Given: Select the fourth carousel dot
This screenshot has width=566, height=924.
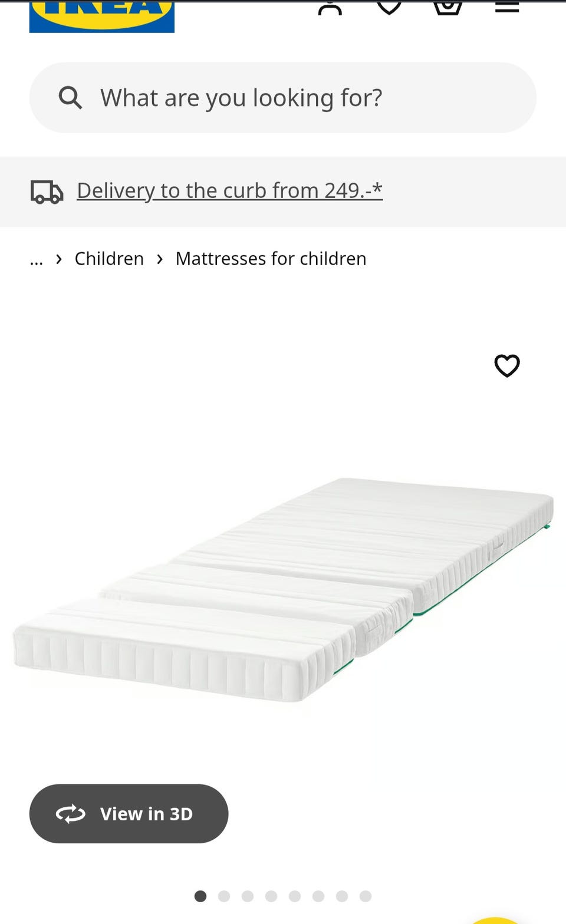Looking at the screenshot, I should (271, 896).
